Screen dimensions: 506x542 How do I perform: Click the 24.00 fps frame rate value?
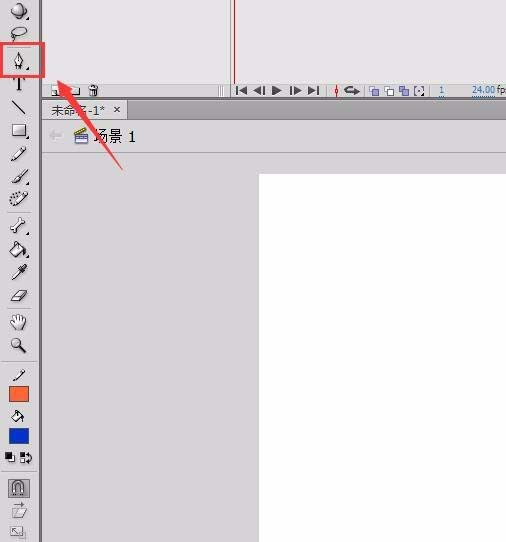tap(483, 90)
